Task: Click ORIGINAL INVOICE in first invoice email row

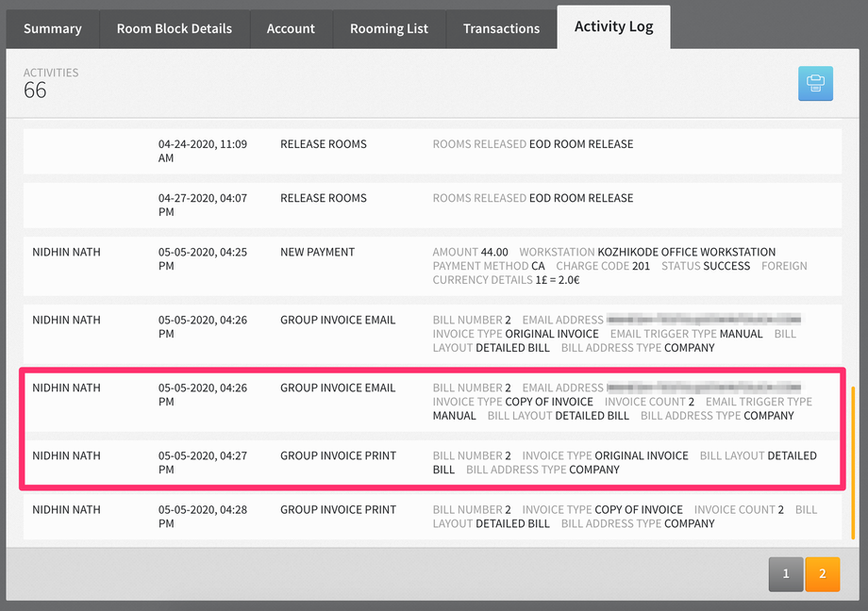Action: pyautogui.click(x=552, y=334)
